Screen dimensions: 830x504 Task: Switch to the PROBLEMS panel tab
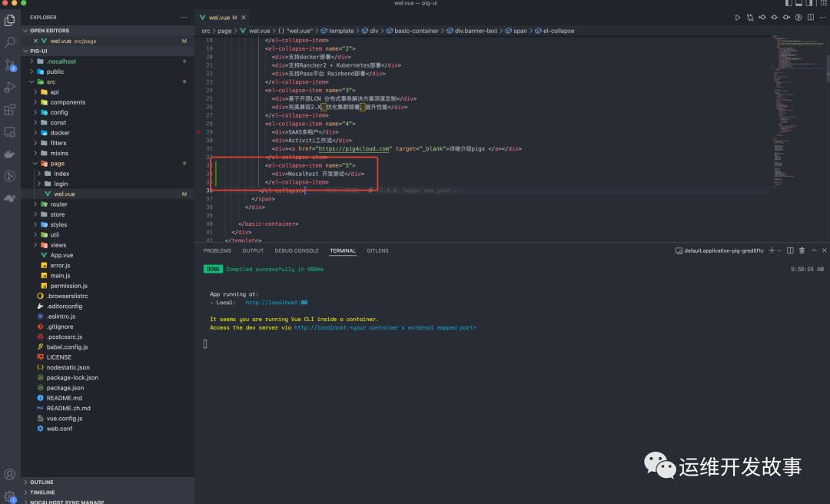click(217, 251)
